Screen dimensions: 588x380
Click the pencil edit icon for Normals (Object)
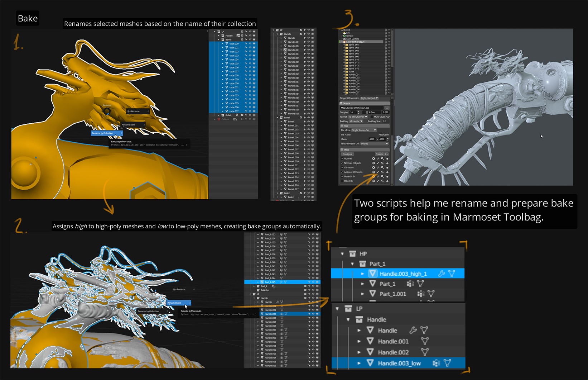378,163
